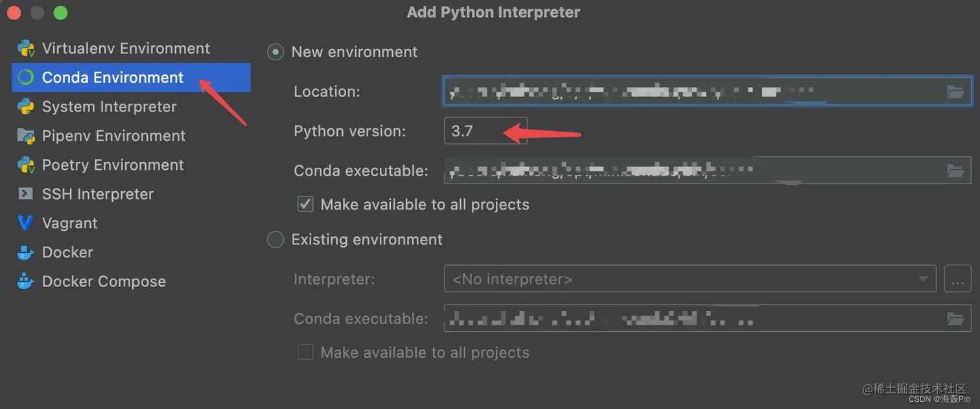Click the Virtualenv Environment python icon
The height and width of the screenshot is (409, 980).
(x=26, y=49)
